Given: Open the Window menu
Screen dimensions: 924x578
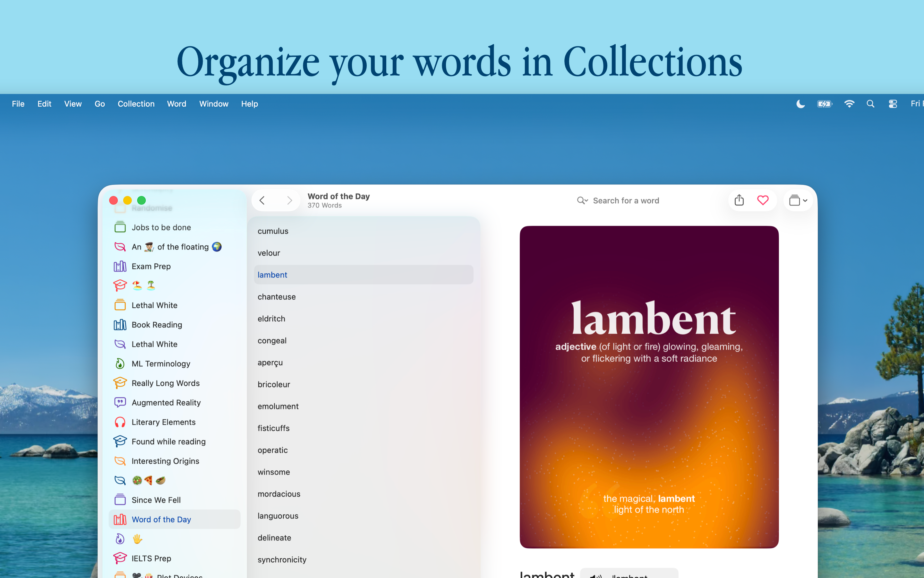Looking at the screenshot, I should (x=214, y=104).
